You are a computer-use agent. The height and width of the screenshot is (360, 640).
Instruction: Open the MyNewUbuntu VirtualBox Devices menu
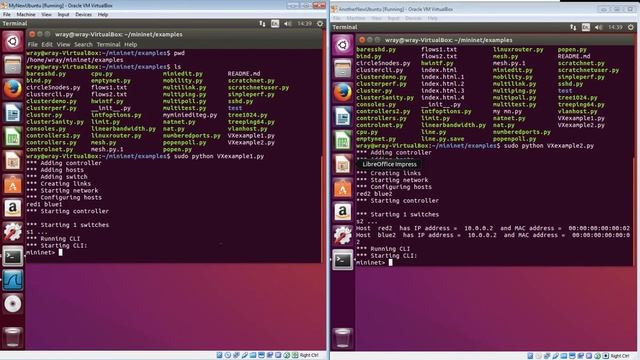pyautogui.click(x=84, y=14)
